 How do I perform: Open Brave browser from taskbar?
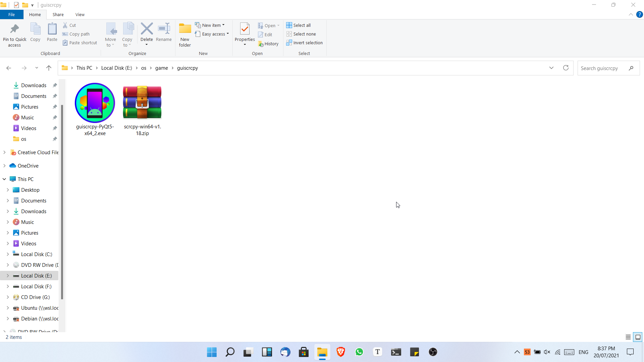click(x=341, y=352)
